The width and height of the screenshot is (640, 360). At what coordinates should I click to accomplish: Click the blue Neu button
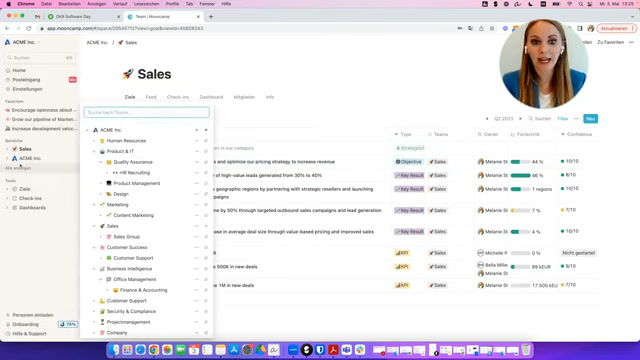tap(590, 119)
